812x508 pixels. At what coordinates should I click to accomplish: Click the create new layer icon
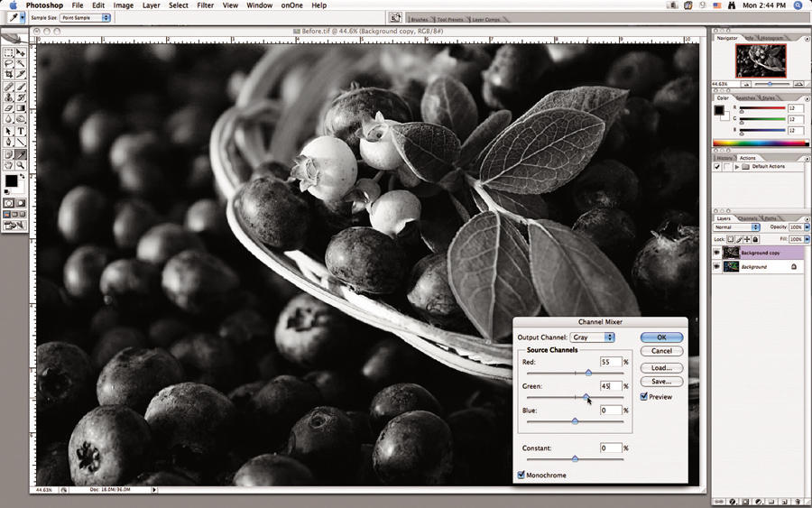(785, 502)
